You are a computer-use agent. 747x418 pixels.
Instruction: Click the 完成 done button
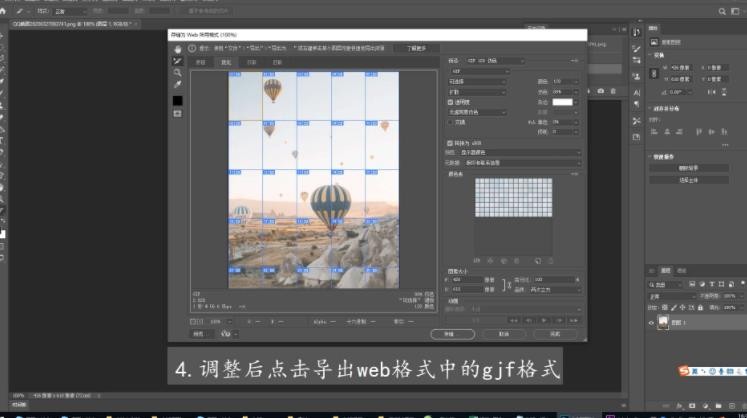[x=555, y=334]
